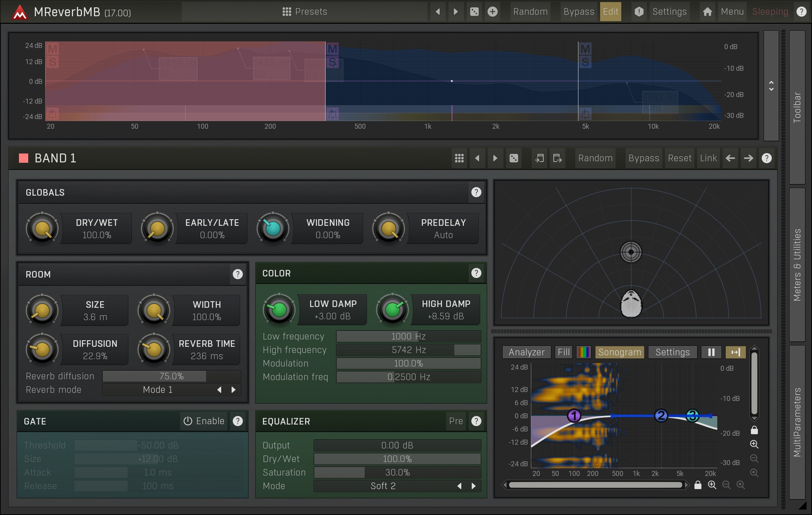
Task: Open the Presets browser bar
Action: (305, 12)
